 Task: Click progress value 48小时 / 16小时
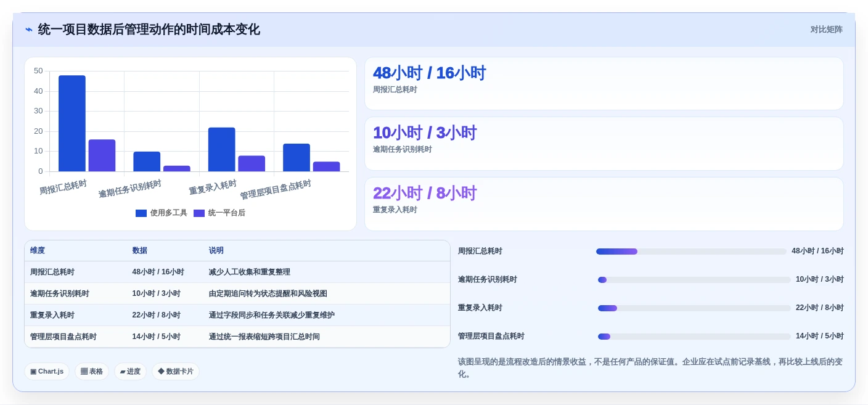click(817, 251)
